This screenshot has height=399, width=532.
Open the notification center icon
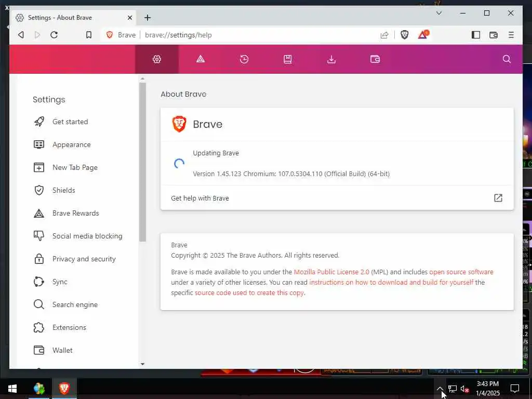515,389
